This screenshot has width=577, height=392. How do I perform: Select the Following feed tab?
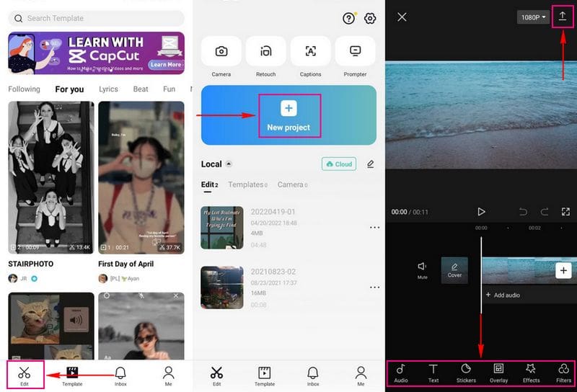pyautogui.click(x=25, y=89)
